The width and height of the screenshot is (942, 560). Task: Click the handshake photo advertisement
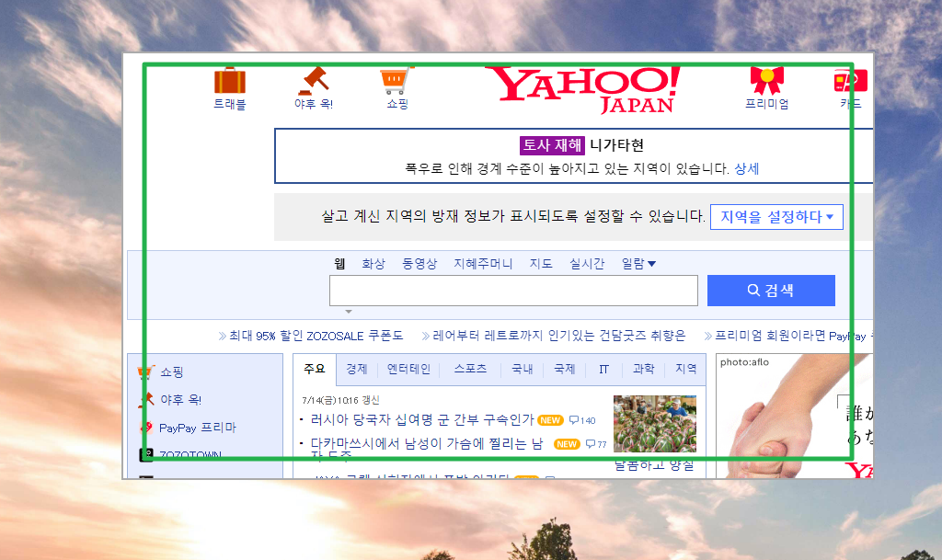point(794,416)
